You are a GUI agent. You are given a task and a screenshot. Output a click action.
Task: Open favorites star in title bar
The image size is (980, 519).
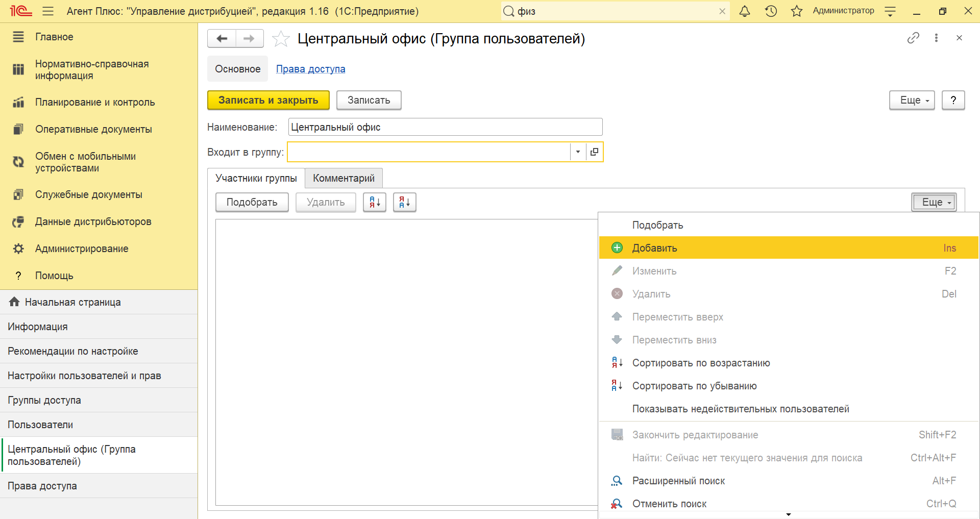[797, 11]
